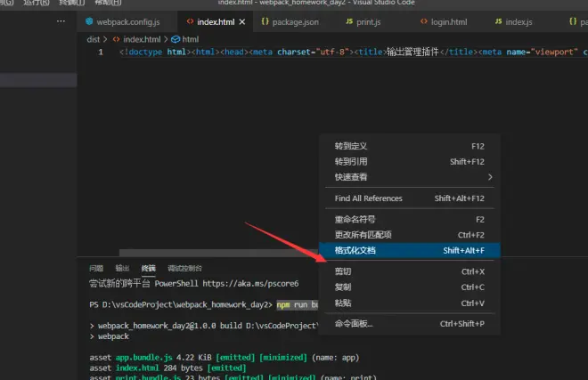Click the webpack.config.js file icon
588x380 pixels.
[89, 21]
